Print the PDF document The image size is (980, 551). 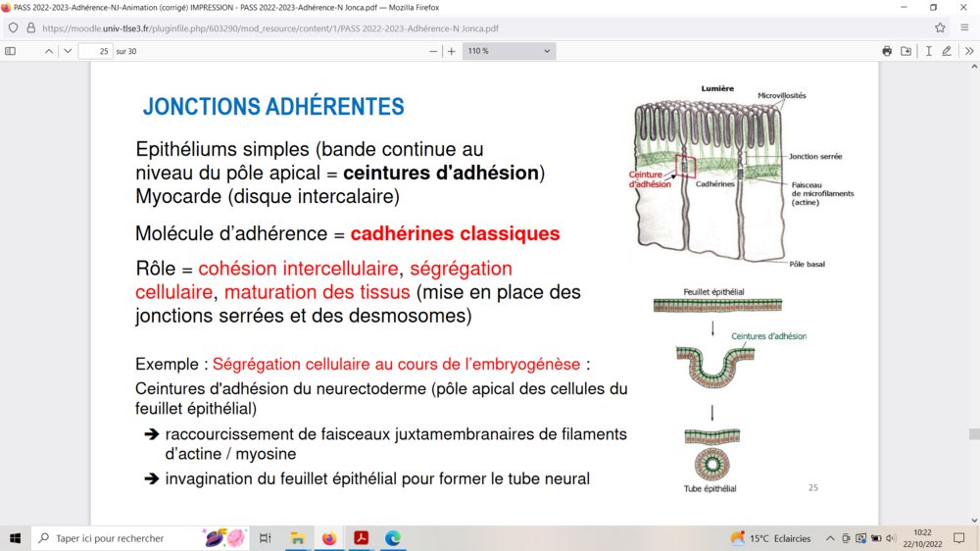pyautogui.click(x=887, y=51)
